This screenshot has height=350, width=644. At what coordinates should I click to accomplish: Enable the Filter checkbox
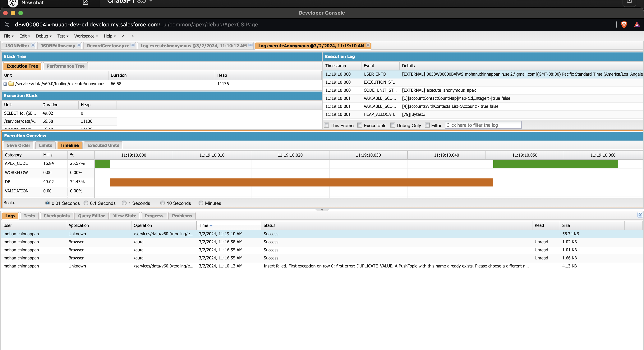click(427, 125)
